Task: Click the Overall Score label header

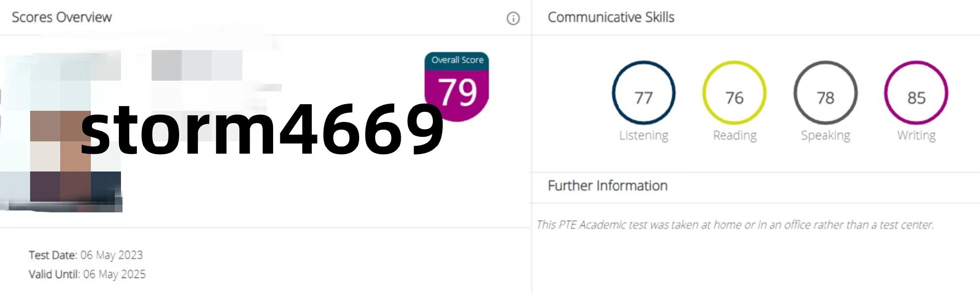Action: (457, 60)
